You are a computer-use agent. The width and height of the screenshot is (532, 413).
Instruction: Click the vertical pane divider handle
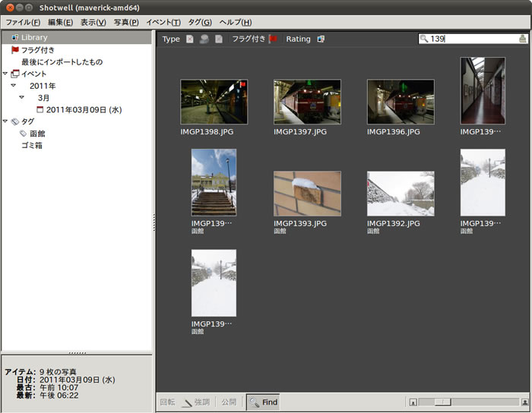pos(154,222)
